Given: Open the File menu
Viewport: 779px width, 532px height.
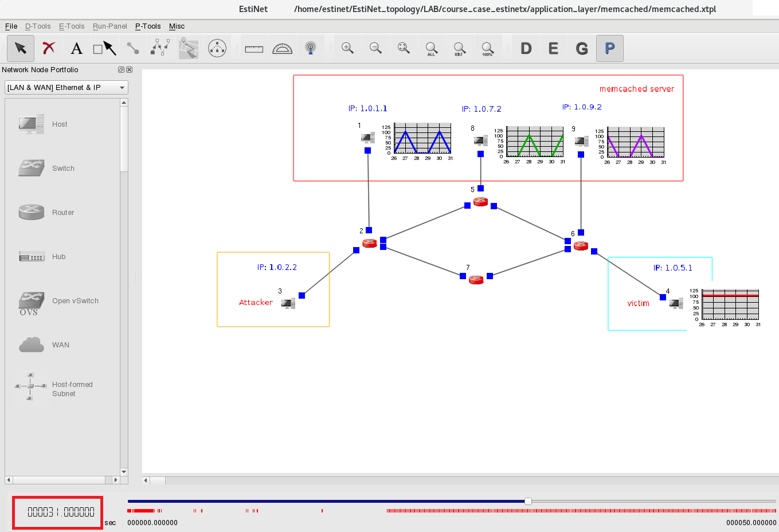Looking at the screenshot, I should [11, 26].
